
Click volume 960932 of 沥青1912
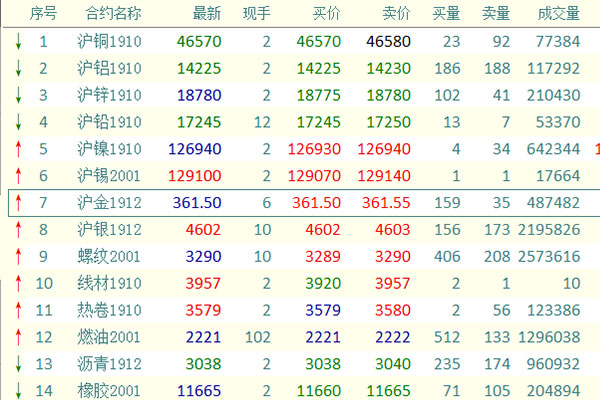click(554, 364)
